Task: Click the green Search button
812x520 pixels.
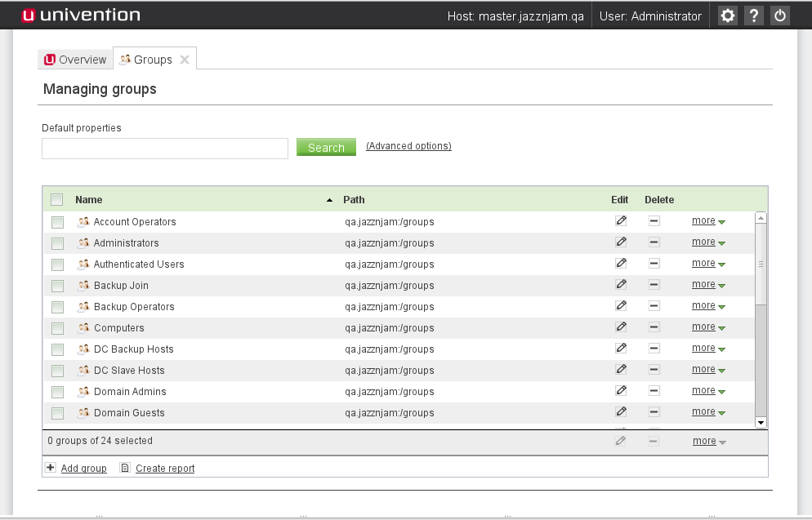Action: 326,148
